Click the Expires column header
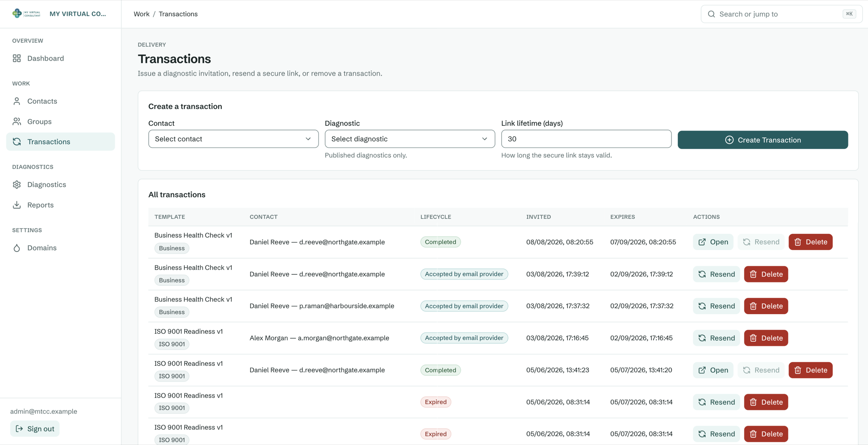This screenshot has width=868, height=445. [622, 217]
